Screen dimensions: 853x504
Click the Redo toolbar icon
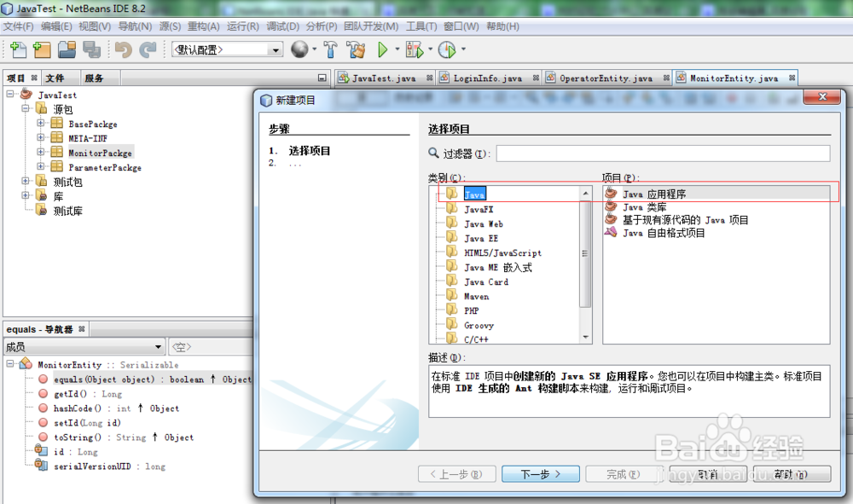tap(148, 49)
